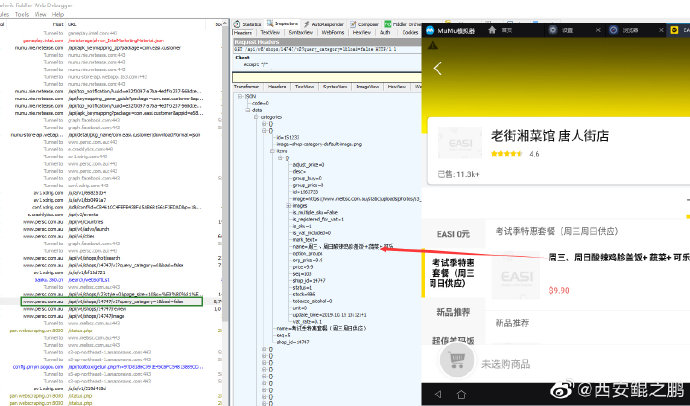Open the Fiddler Orchestra tab
Viewport: 690px width, 406px height.
click(403, 24)
